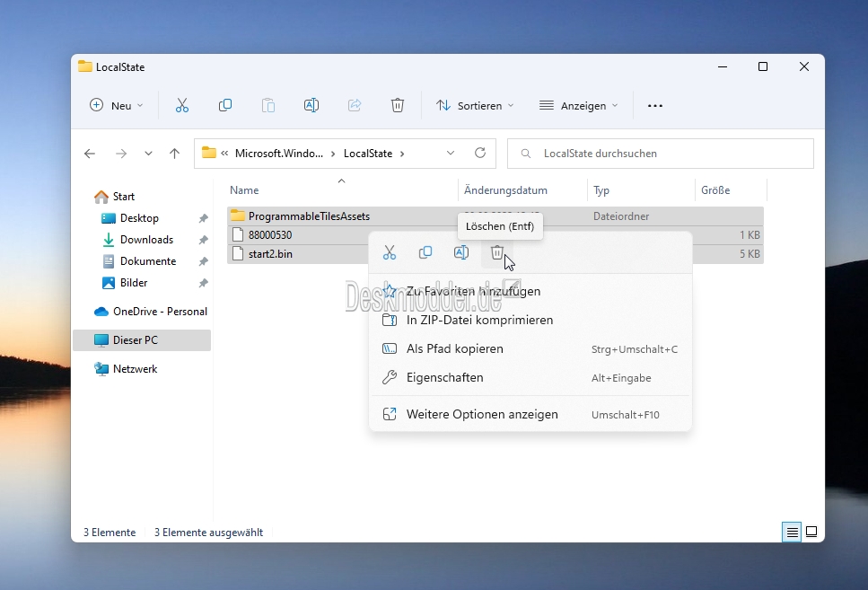Click the Rename icon in the context menu
Viewport: 868px width, 590px height.
coord(461,252)
